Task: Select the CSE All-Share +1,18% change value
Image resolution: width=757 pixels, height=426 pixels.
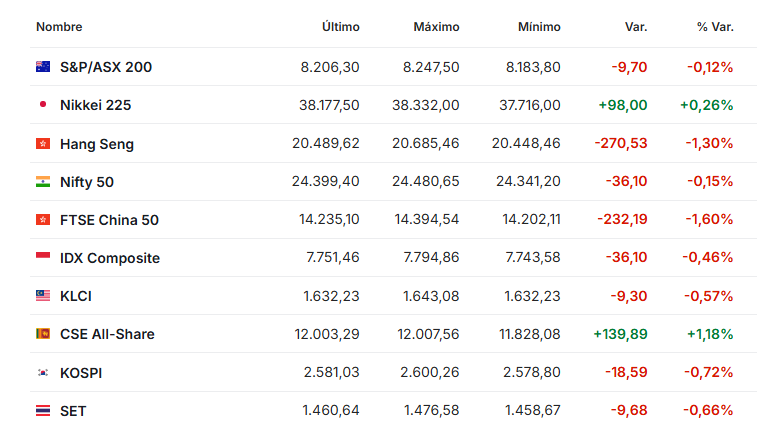Action: pyautogui.click(x=709, y=334)
